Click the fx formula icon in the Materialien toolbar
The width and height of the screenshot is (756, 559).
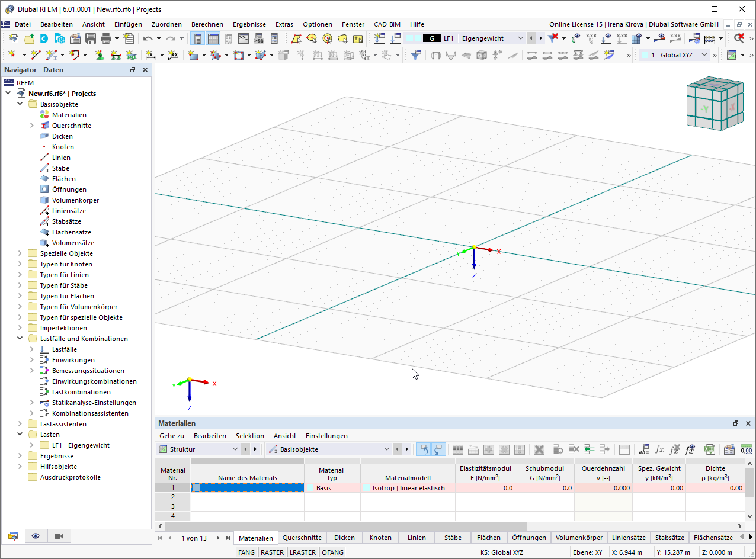(x=660, y=449)
